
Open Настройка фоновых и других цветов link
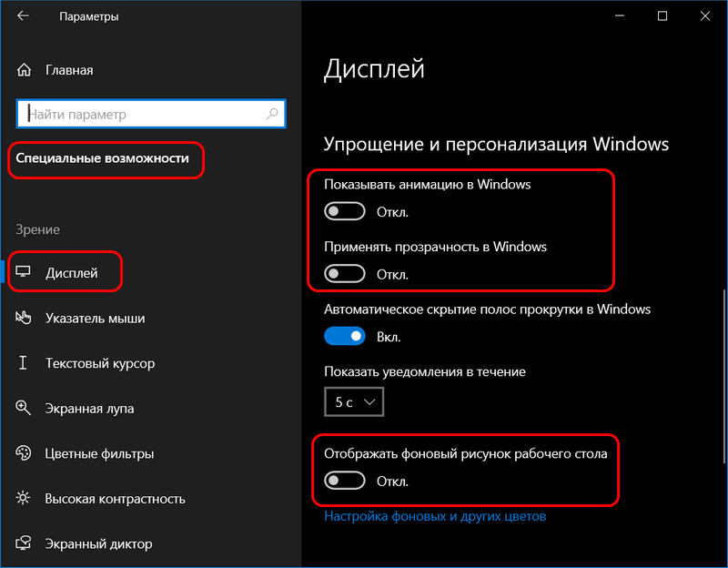(x=435, y=516)
